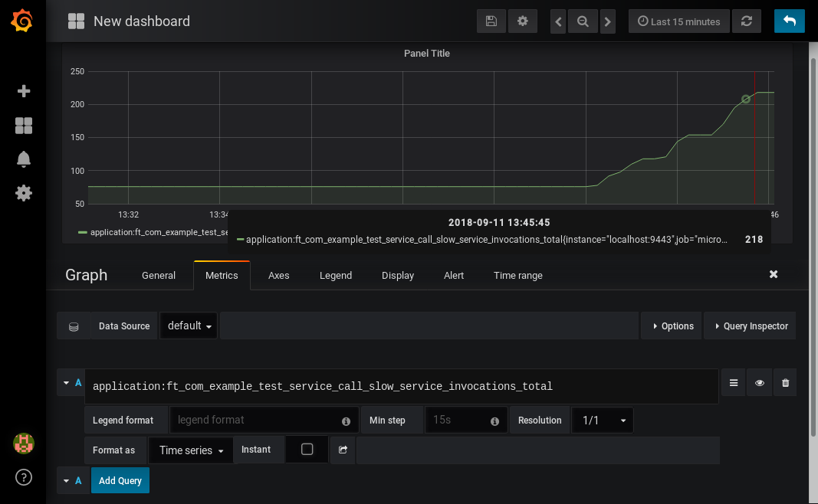Zoom out the time range
818x504 pixels.
click(x=583, y=21)
